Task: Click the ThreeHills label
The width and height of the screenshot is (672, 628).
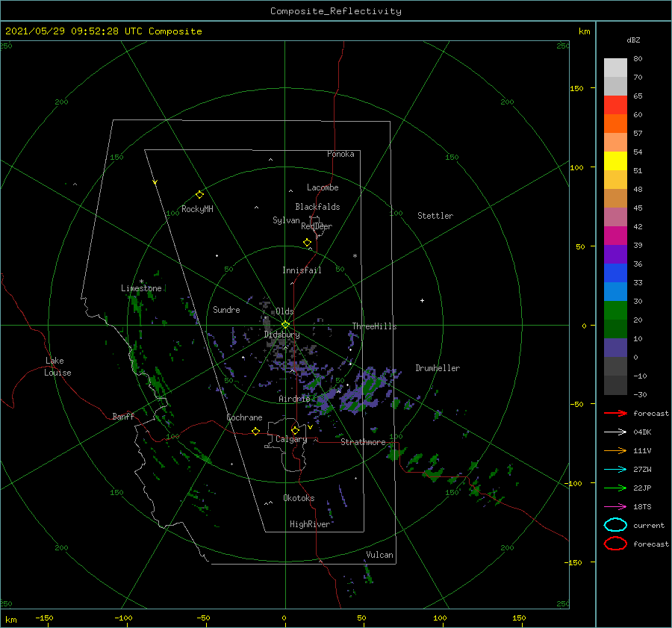Action: tap(374, 326)
